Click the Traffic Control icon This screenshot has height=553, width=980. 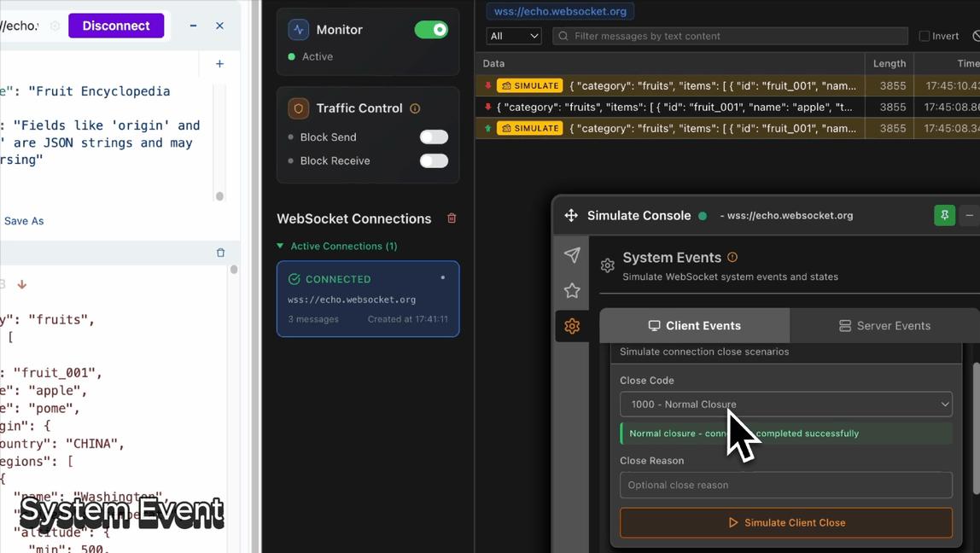pyautogui.click(x=298, y=108)
